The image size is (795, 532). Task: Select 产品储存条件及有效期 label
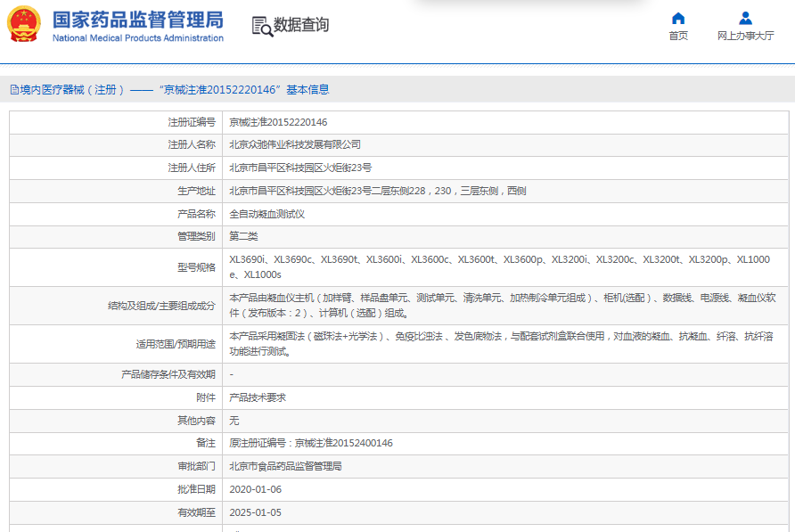168,375
